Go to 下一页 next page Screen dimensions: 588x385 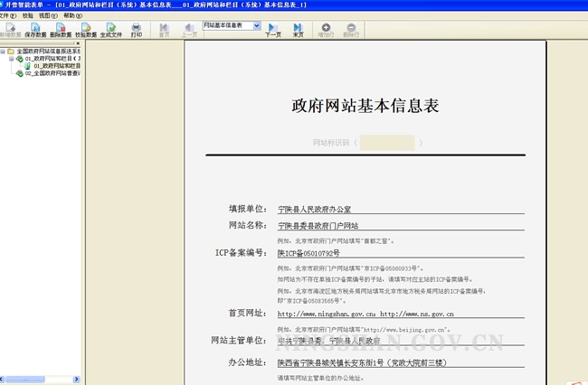[x=273, y=30]
